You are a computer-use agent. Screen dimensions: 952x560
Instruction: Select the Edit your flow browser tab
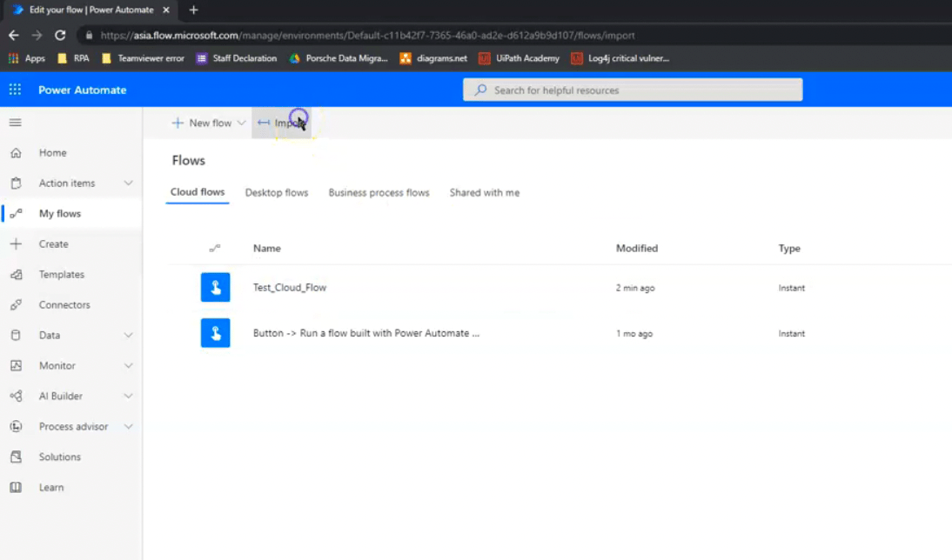pos(91,10)
